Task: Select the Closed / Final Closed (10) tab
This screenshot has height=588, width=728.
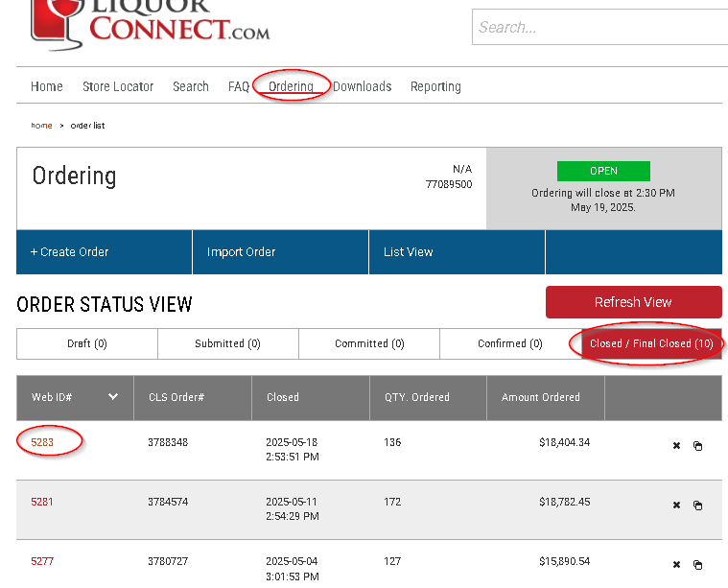Action: pos(651,343)
